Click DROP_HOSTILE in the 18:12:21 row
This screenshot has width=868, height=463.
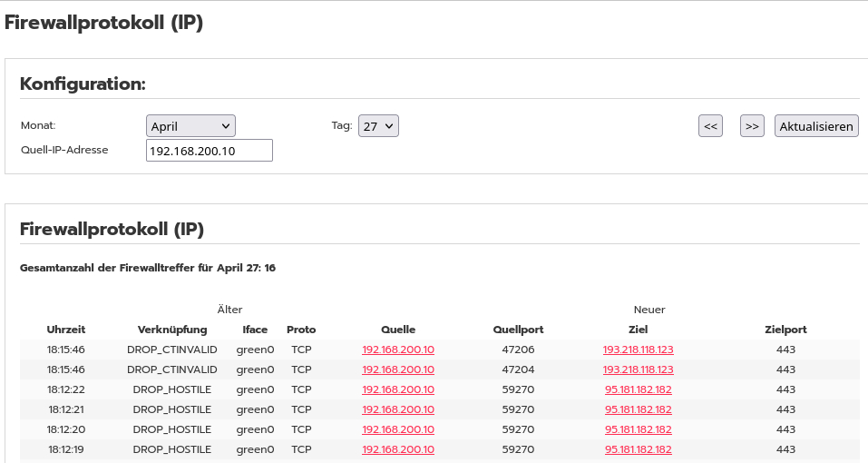[x=172, y=409]
